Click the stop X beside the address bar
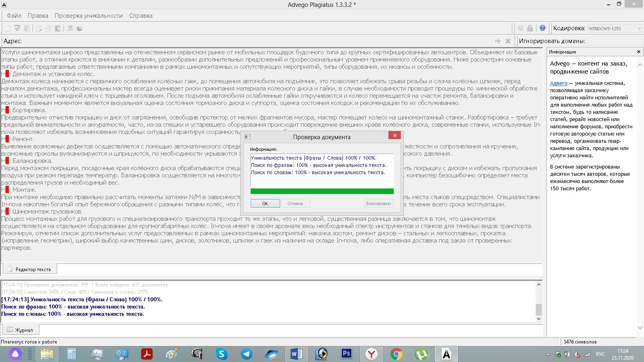The image size is (644, 362). [x=508, y=41]
